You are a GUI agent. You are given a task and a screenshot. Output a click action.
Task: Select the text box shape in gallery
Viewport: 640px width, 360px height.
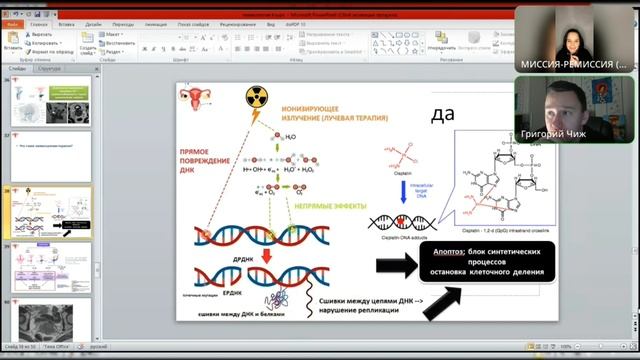pos(375,36)
